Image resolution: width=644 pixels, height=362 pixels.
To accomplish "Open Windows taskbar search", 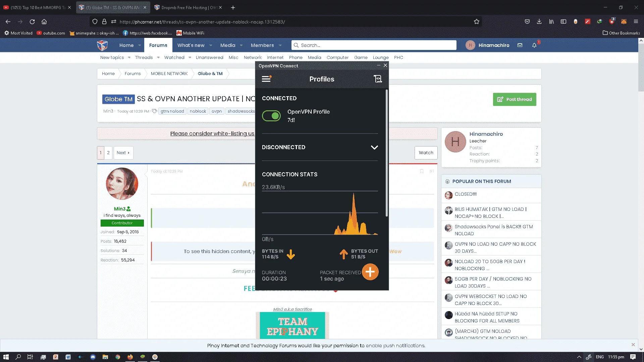I will (x=18, y=357).
